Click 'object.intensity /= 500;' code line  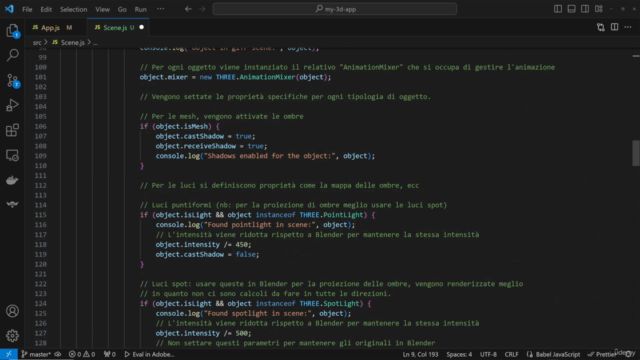[203, 333]
